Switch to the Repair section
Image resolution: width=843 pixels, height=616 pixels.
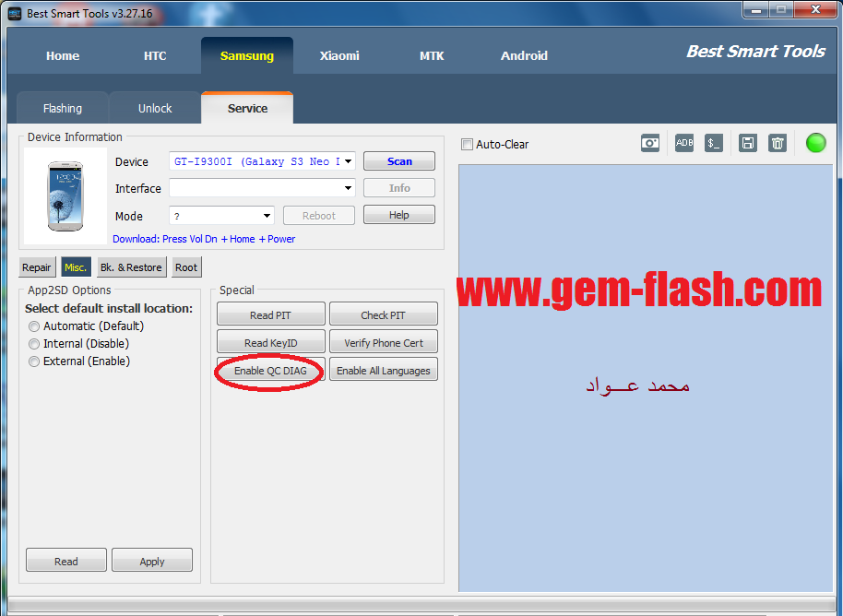tap(37, 267)
